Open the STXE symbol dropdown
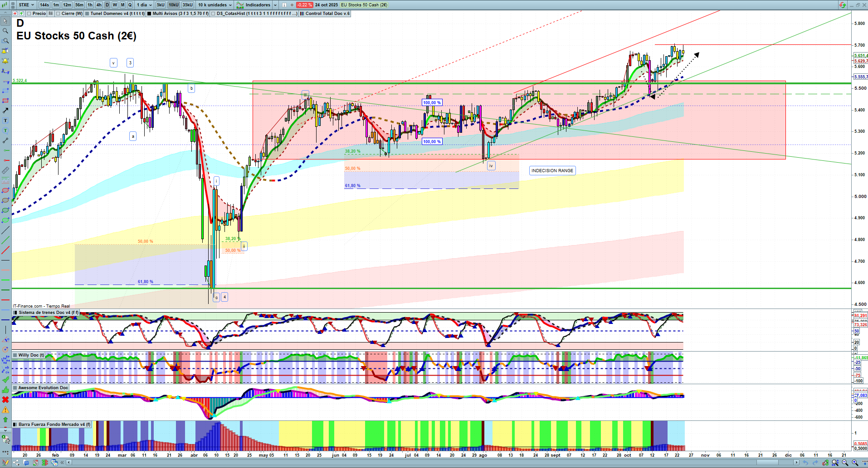The height and width of the screenshot is (468, 868). [26, 5]
